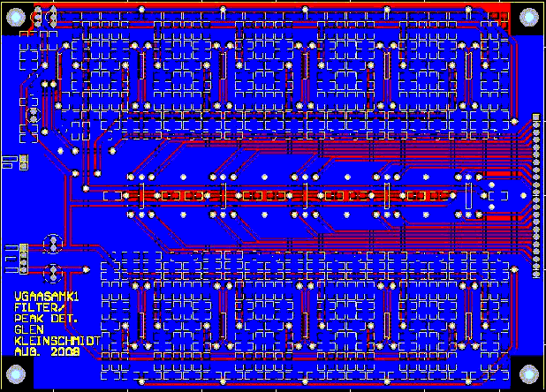
Task: Click the "AUG. 2008" date text
Action: coord(47,351)
